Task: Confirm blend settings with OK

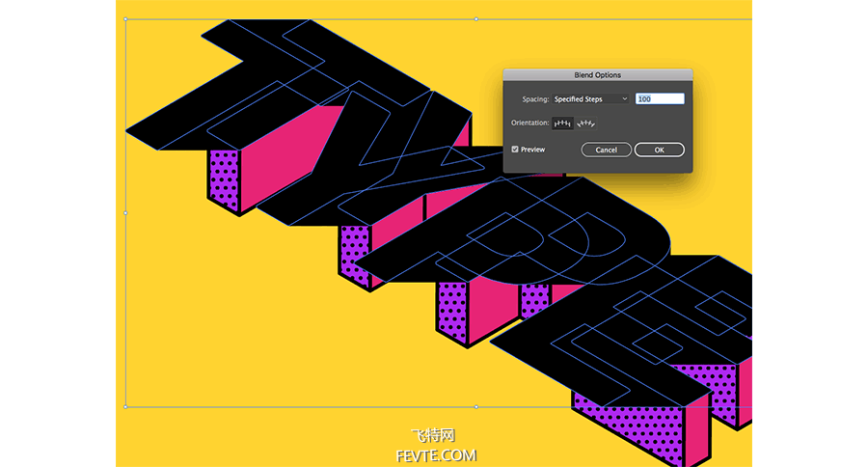Action: [660, 150]
